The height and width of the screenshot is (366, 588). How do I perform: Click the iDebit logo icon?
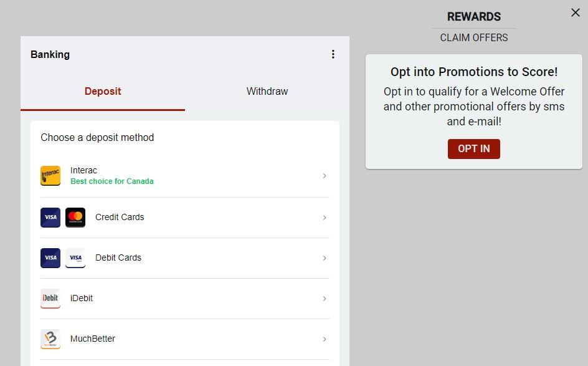click(x=50, y=299)
